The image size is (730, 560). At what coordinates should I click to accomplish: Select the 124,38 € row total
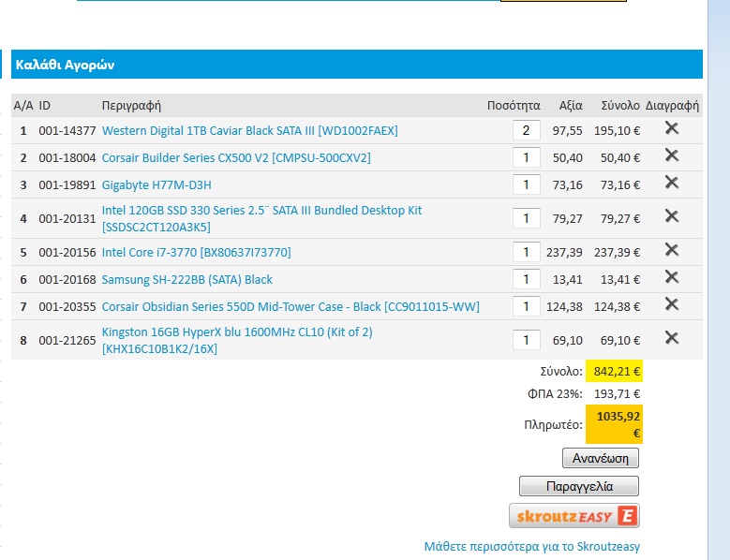coord(617,306)
